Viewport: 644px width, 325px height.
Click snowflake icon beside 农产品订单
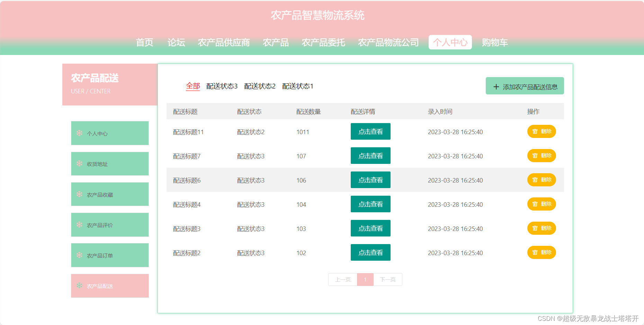point(79,255)
